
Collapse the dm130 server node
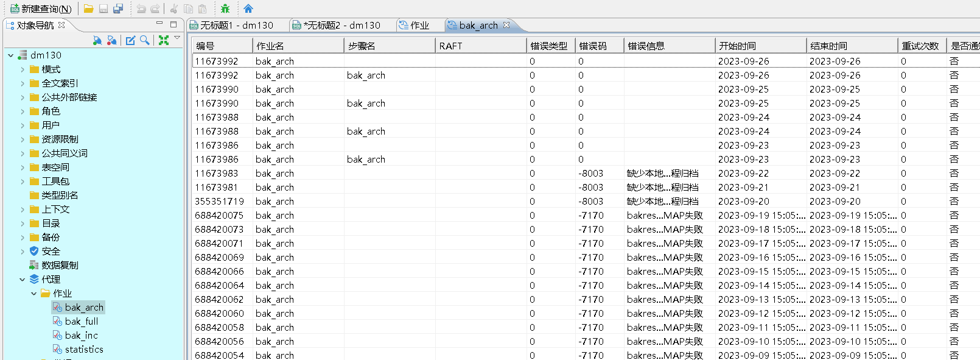[11, 55]
